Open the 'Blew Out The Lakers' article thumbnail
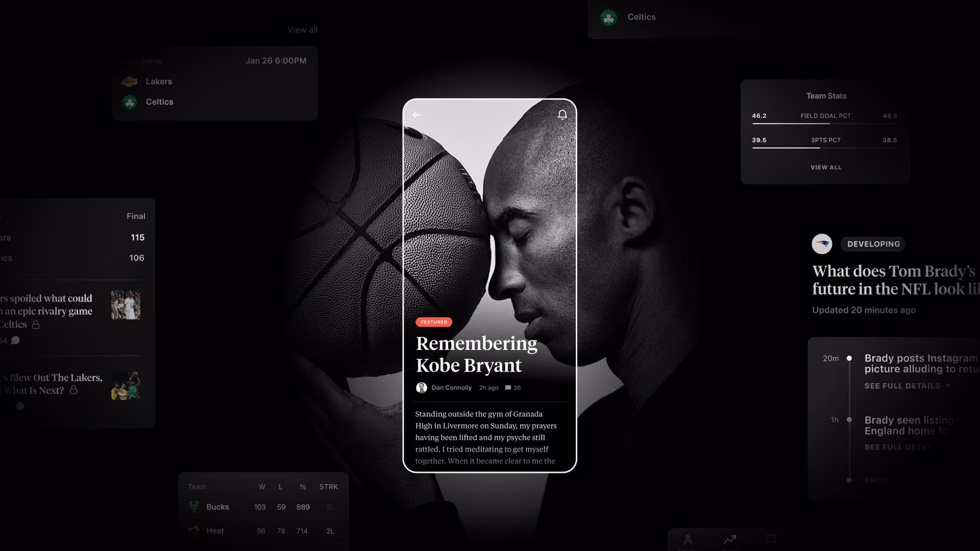Screen dimensions: 980x551 click(126, 385)
